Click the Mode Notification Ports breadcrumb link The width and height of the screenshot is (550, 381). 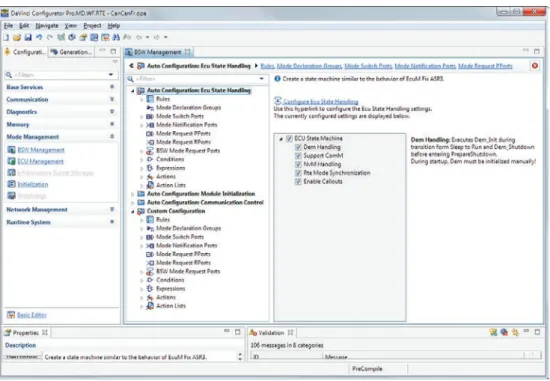click(x=425, y=66)
